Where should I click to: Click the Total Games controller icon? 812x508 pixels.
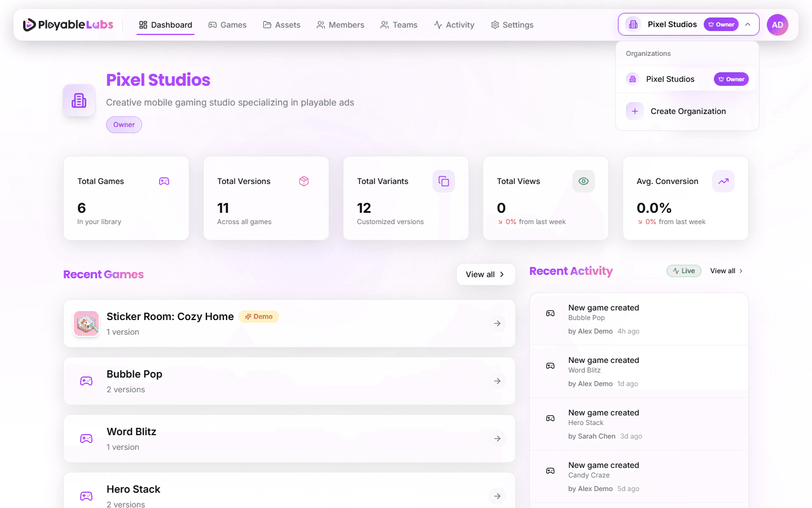click(164, 181)
